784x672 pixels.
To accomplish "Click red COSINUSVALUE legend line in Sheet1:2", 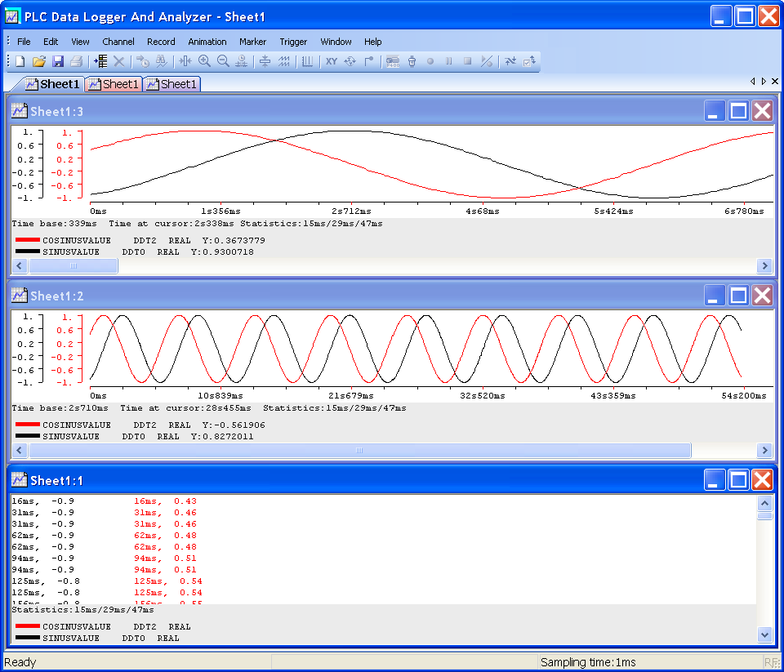I will 28,424.
